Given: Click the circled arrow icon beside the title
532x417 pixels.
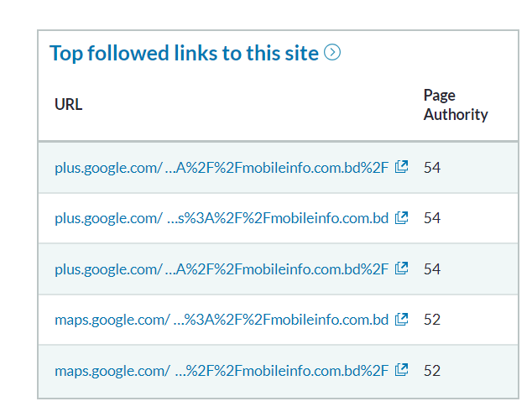Looking at the screenshot, I should (x=332, y=53).
